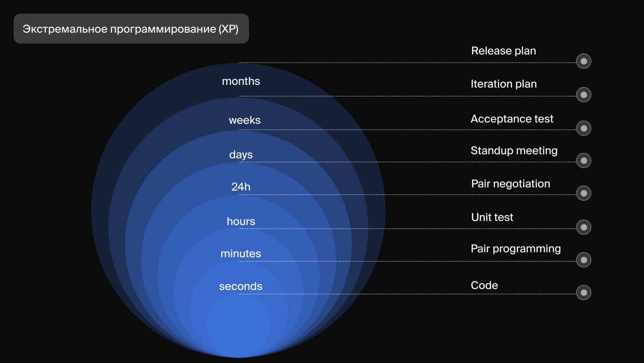Click the Standup meeting label
The width and height of the screenshot is (644, 363).
pos(514,151)
